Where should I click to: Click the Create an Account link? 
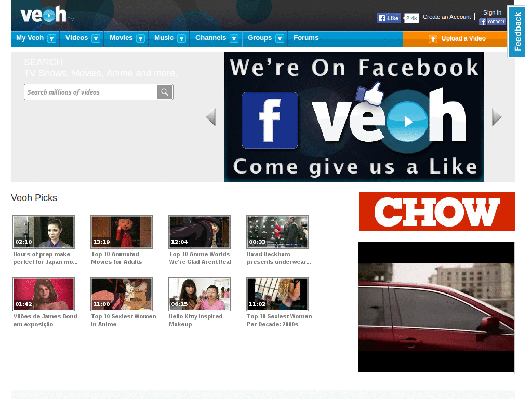(x=447, y=17)
